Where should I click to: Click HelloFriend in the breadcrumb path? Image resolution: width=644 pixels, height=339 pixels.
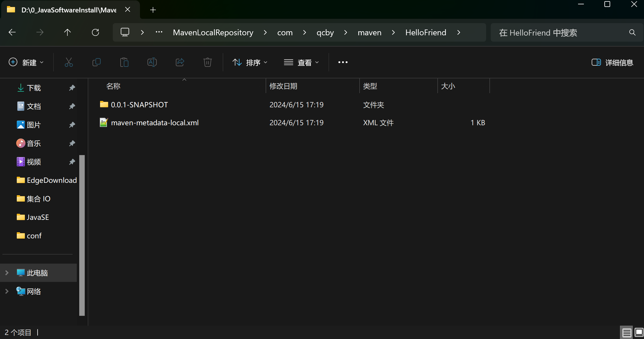coord(426,32)
